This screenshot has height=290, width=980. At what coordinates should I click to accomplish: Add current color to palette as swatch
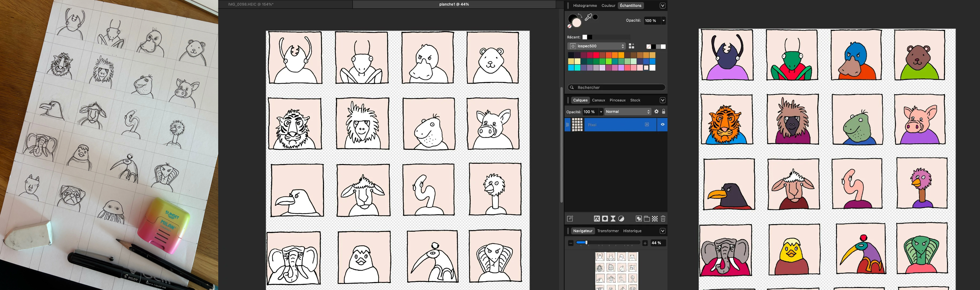(x=631, y=46)
